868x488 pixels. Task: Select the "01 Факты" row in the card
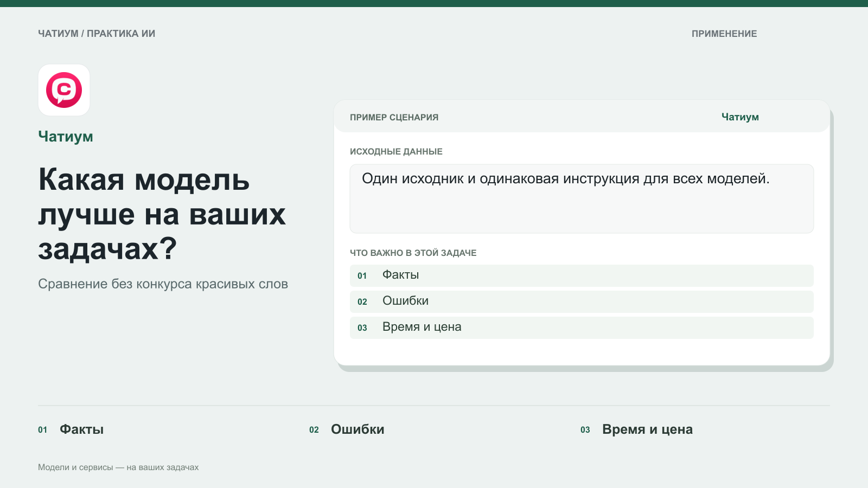pos(582,275)
